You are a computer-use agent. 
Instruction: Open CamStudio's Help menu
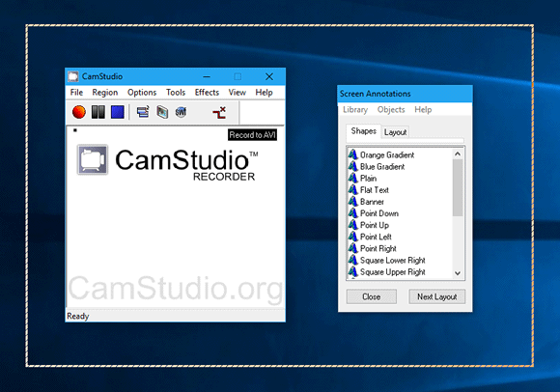(x=264, y=93)
